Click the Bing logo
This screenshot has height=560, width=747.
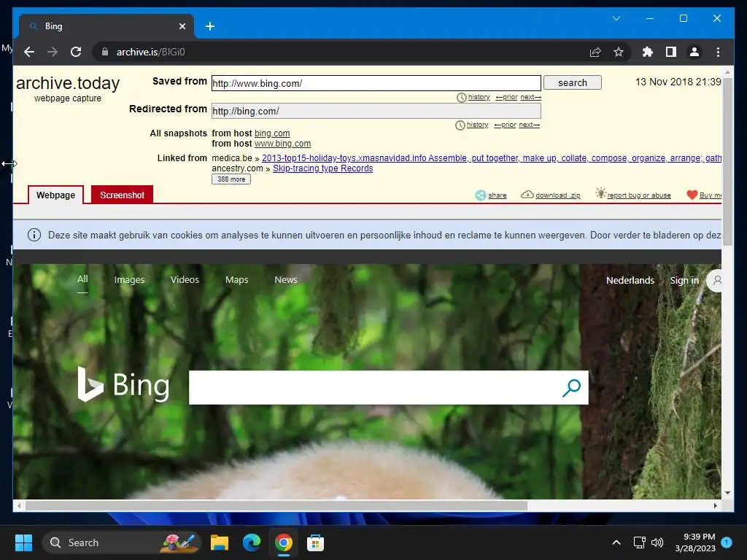(123, 385)
